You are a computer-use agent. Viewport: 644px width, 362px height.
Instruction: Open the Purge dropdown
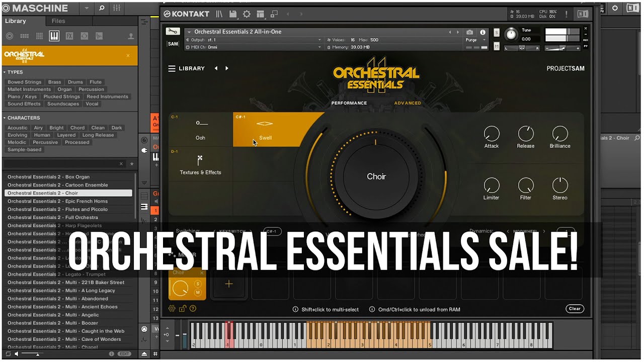(x=475, y=40)
